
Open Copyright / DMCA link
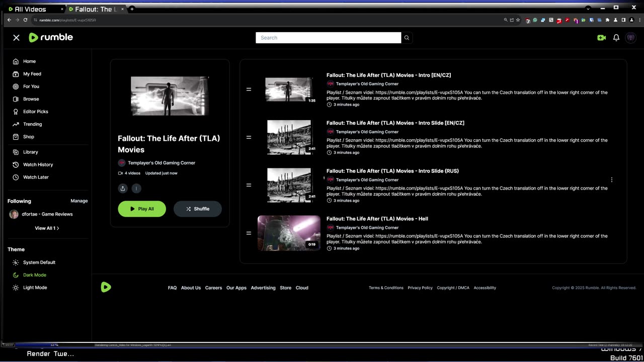point(453,288)
